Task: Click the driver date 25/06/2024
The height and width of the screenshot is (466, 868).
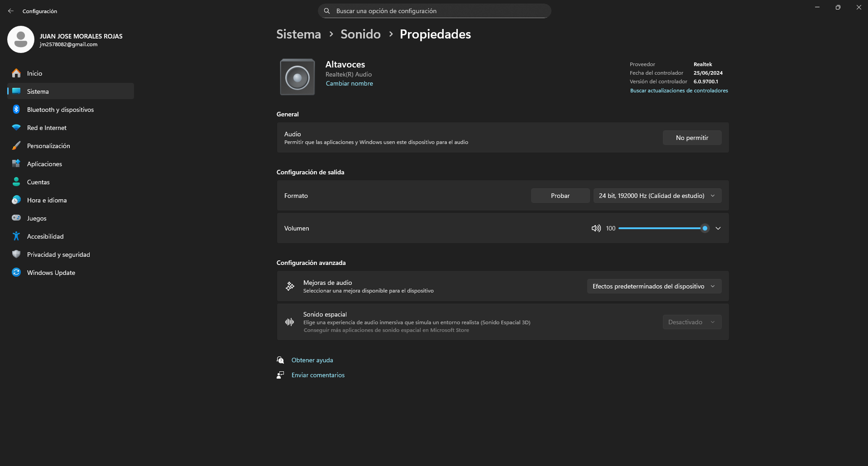Action: [708, 73]
